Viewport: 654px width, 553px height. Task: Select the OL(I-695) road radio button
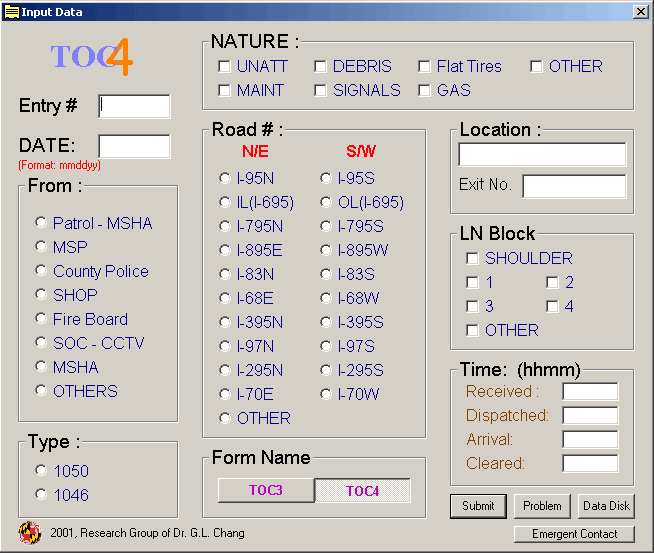(x=326, y=202)
